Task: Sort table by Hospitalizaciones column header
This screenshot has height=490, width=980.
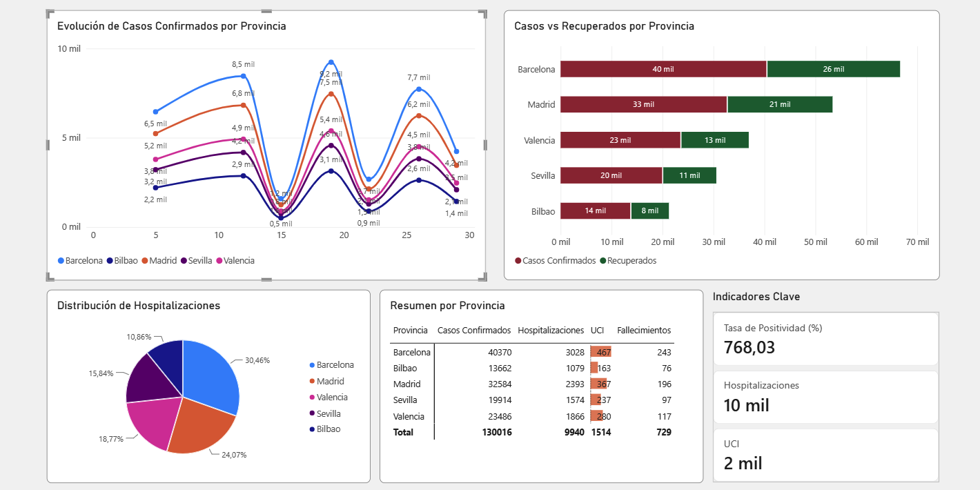Action: [551, 331]
